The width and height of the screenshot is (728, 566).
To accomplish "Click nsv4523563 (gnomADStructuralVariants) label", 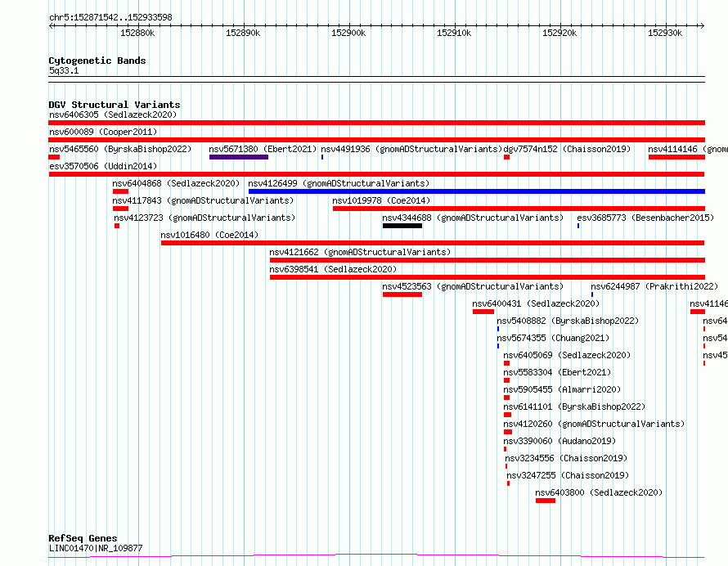I will pyautogui.click(x=473, y=286).
